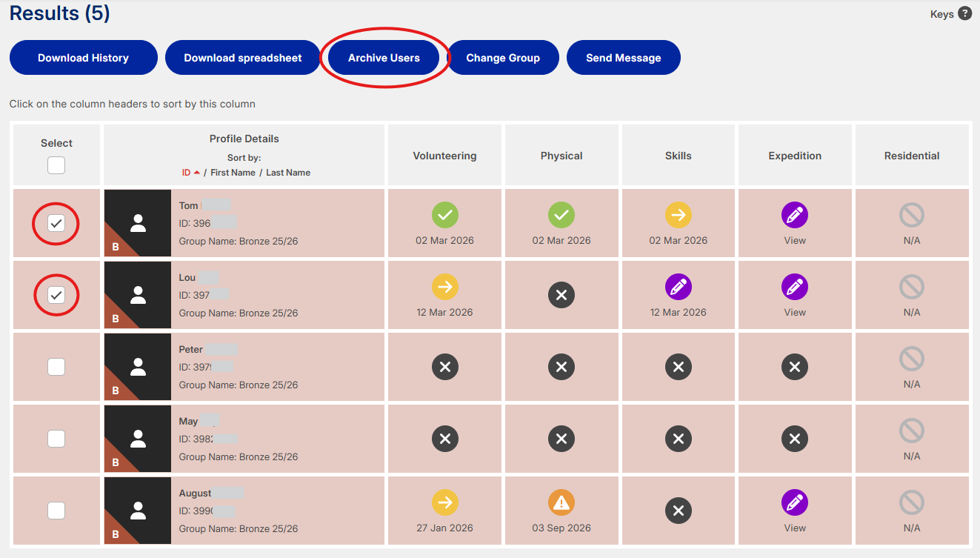Sort profiles by Last Name
The width and height of the screenshot is (980, 558).
(x=288, y=173)
